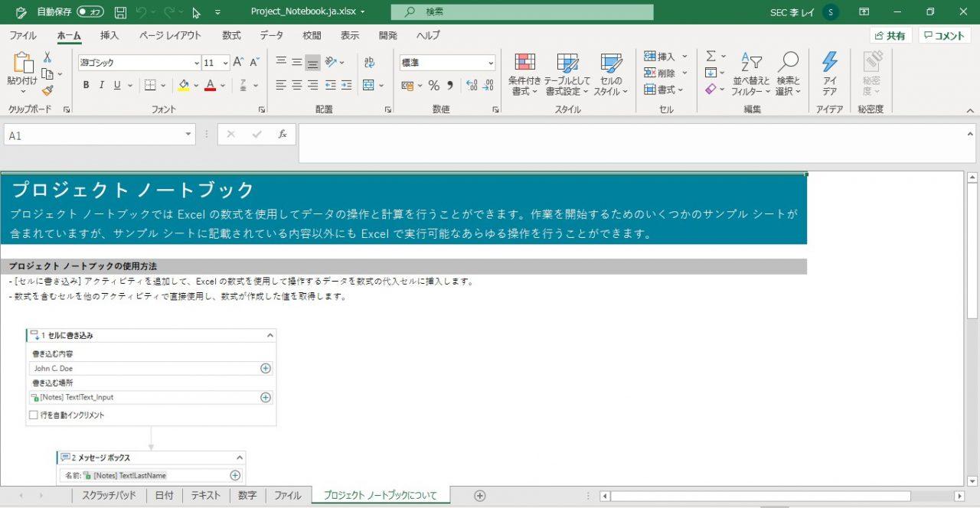Align cell text to the left
Viewport: 980px width, 508px height.
pos(281,85)
